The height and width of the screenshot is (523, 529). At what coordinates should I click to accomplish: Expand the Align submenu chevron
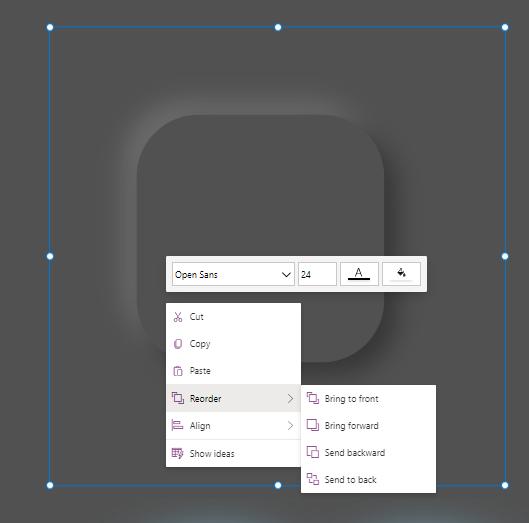(x=290, y=425)
